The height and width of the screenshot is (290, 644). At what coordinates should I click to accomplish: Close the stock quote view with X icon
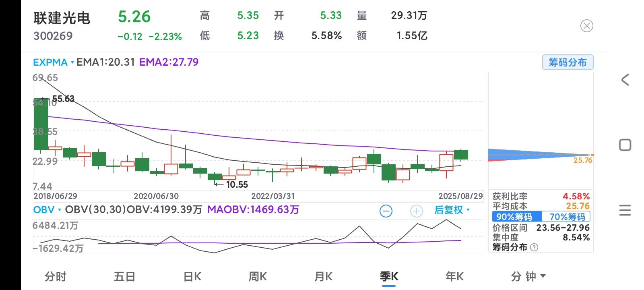coord(586,26)
